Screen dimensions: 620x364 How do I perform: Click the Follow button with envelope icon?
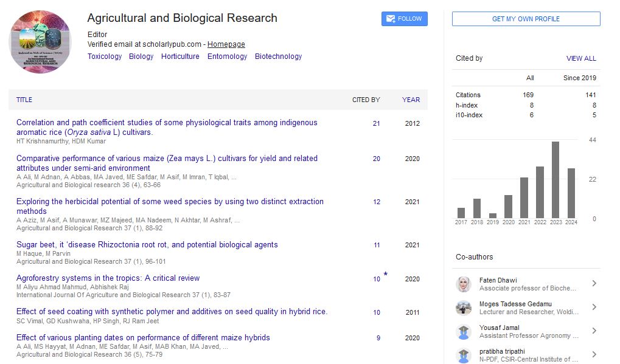pos(404,19)
